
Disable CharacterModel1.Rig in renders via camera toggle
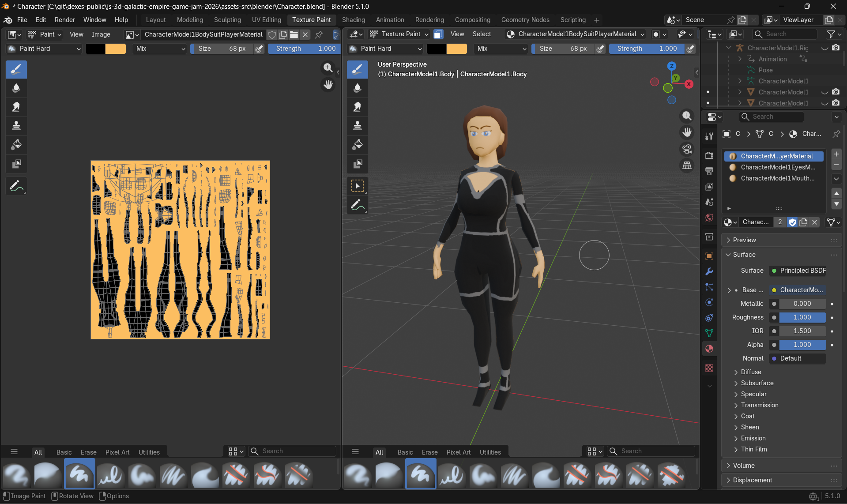(836, 48)
